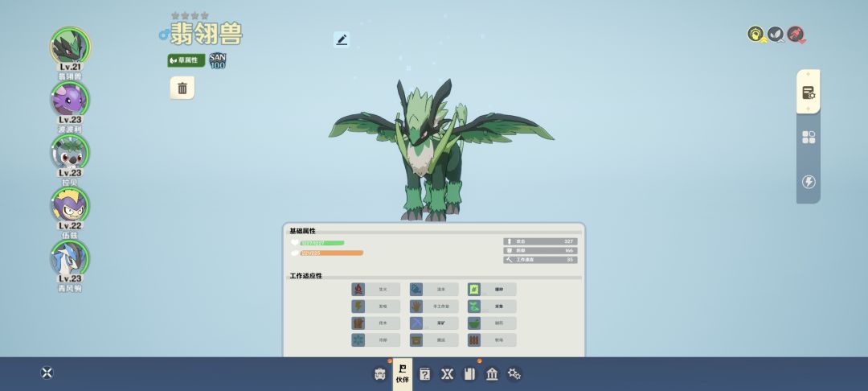Click the 草属性 grass element tag
This screenshot has width=868, height=391.
pos(186,60)
